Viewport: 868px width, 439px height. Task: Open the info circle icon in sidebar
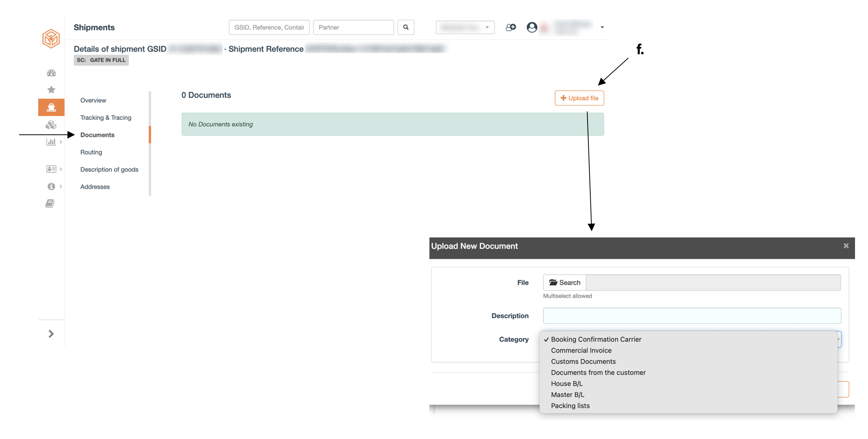(x=51, y=186)
